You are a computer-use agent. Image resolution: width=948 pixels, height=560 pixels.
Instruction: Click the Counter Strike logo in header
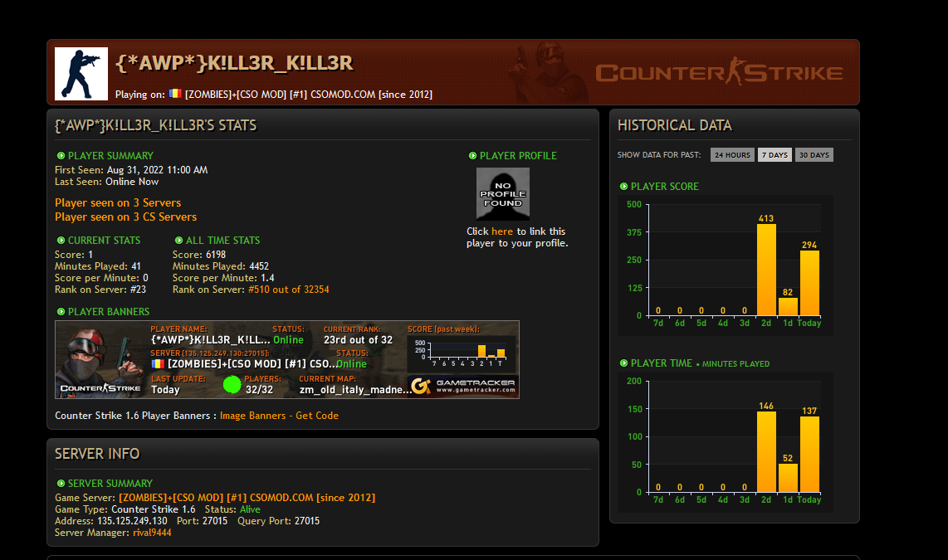click(719, 73)
